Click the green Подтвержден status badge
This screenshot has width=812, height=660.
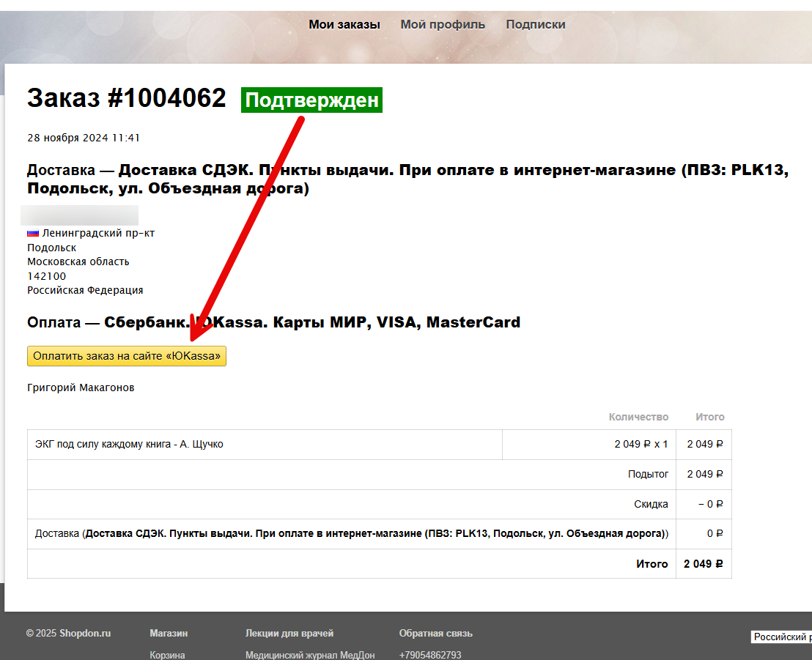tap(311, 100)
